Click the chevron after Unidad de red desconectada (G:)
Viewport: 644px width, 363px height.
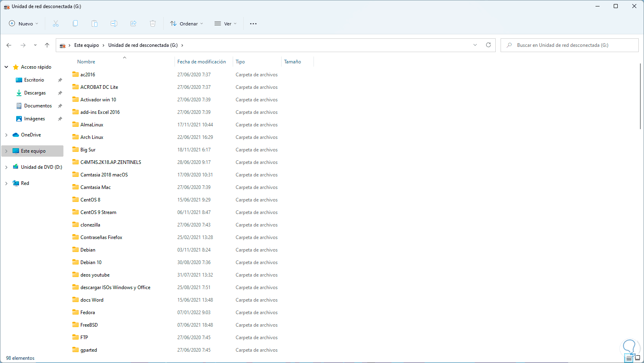coord(182,45)
